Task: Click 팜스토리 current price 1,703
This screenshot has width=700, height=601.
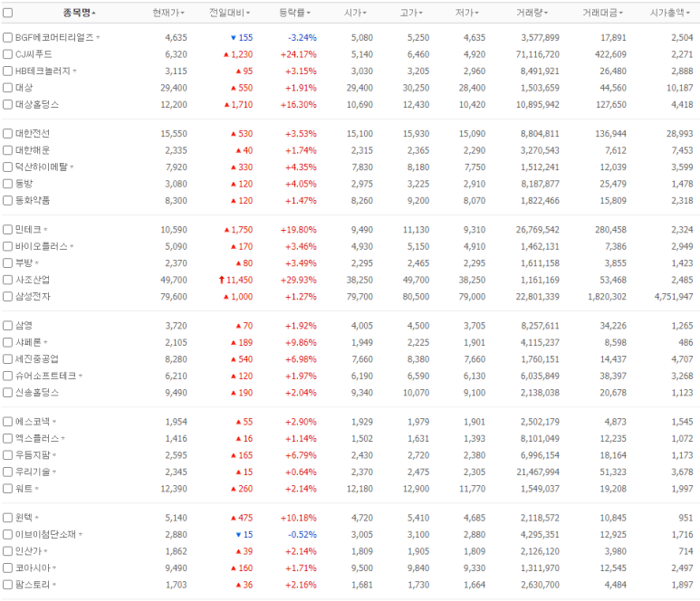Action: point(177,585)
